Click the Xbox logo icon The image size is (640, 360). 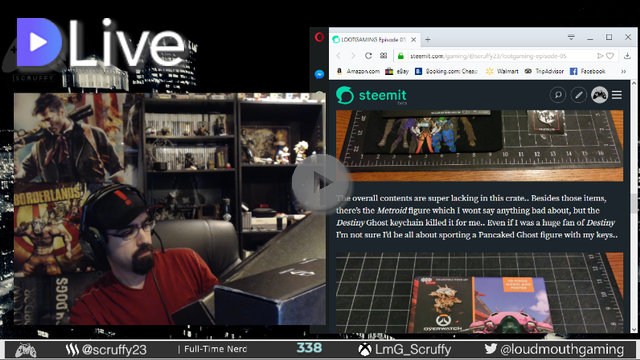(x=364, y=349)
